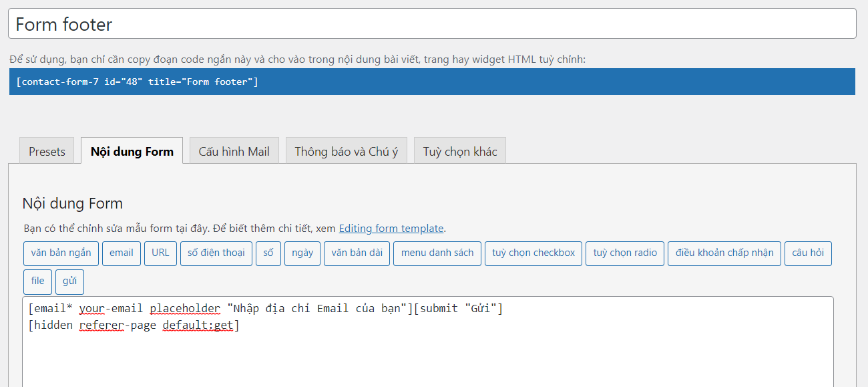Viewport: 868px width, 387px height.
Task: Click the email placeholder text "Nhập địa chỉ Email của bạn"
Action: pos(317,309)
